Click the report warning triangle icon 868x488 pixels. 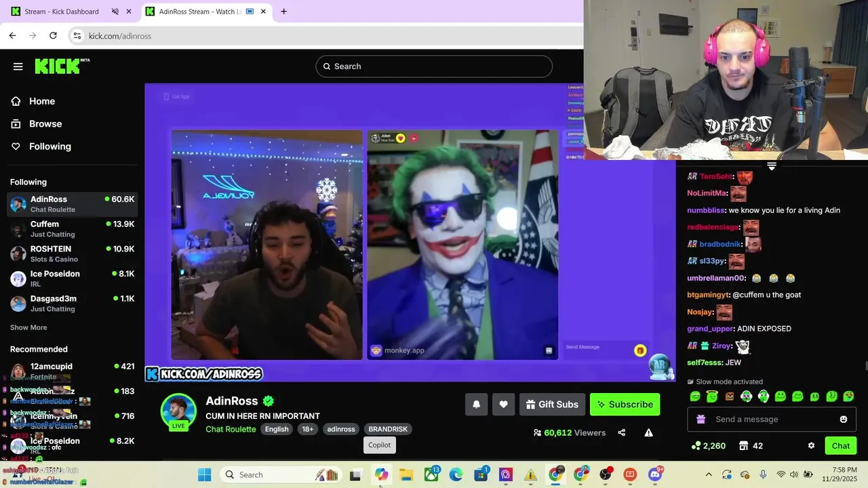pyautogui.click(x=648, y=432)
